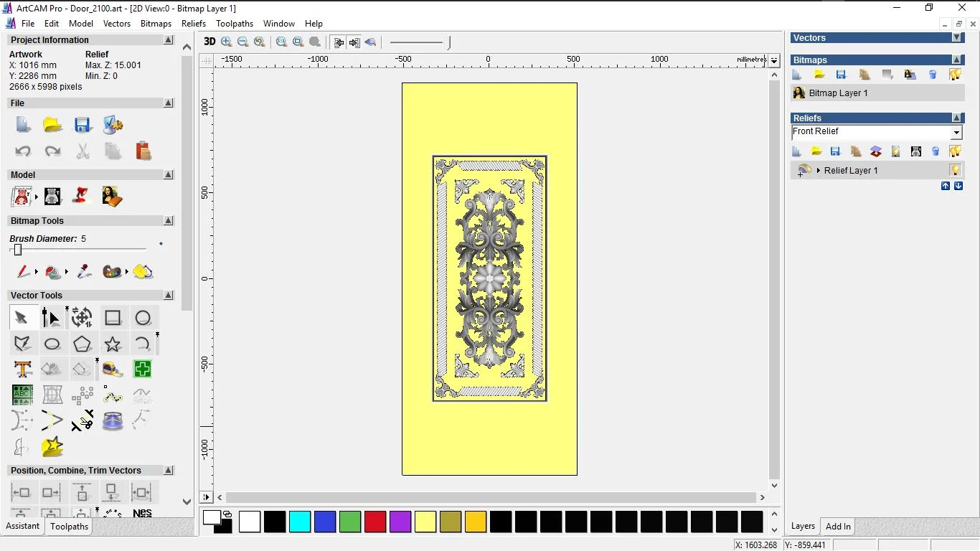Delete Bitmap Layer using trash icon
Viewport: 980px width, 551px height.
coord(933,75)
